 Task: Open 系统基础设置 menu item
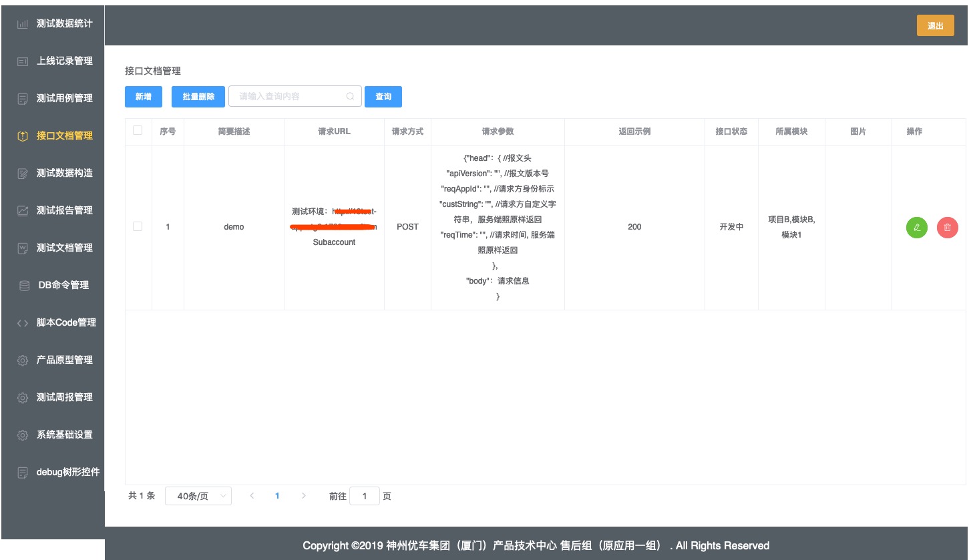pyautogui.click(x=53, y=435)
